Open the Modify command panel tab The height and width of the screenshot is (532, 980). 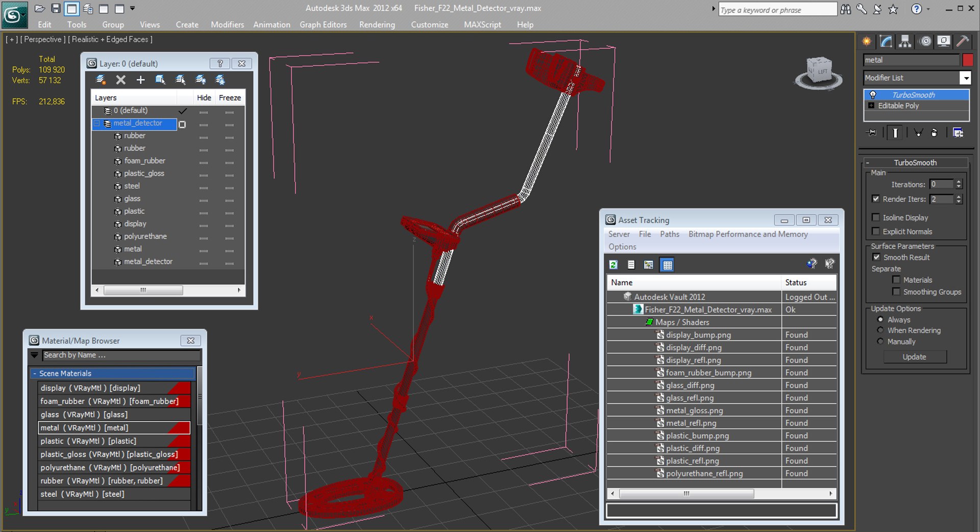886,41
